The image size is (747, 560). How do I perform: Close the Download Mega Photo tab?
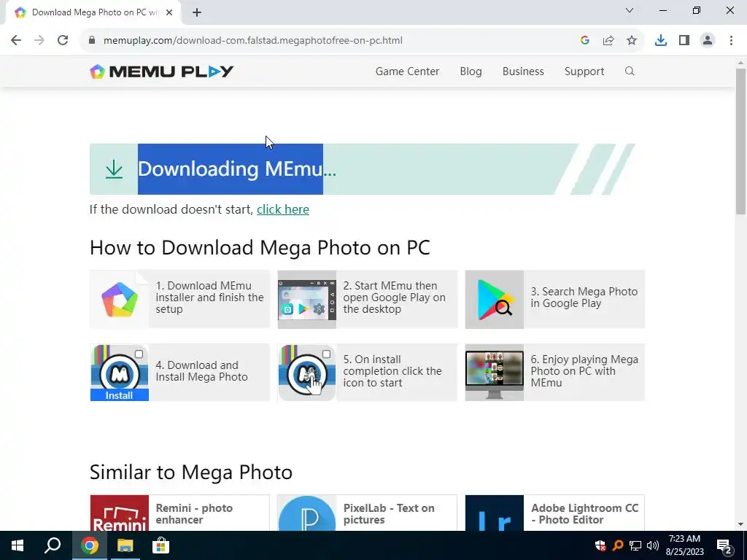coord(169,12)
